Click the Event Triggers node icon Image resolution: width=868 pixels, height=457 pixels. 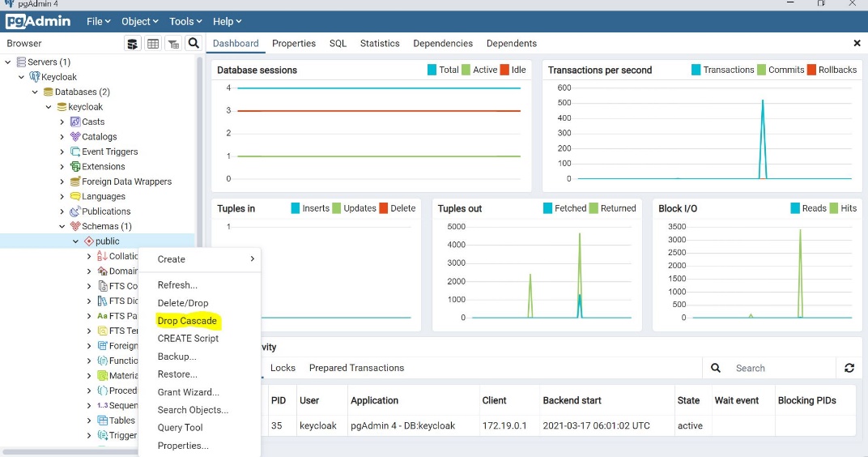(75, 152)
